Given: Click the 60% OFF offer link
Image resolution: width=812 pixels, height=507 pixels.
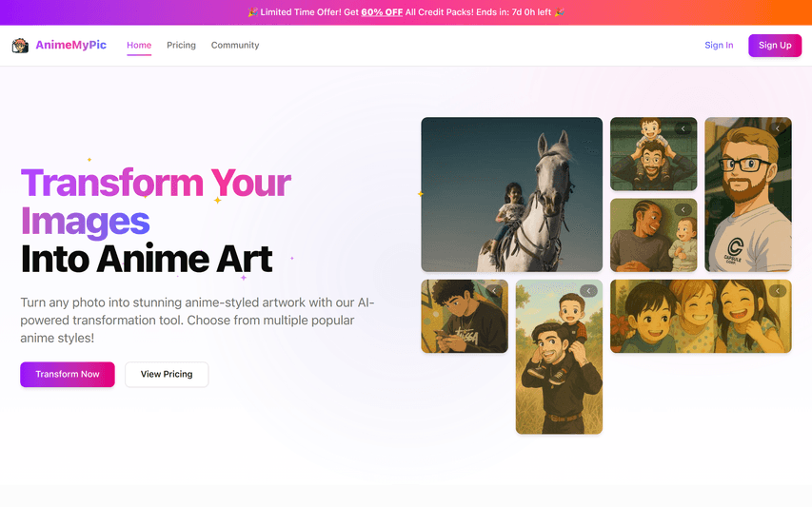Looking at the screenshot, I should [x=382, y=12].
